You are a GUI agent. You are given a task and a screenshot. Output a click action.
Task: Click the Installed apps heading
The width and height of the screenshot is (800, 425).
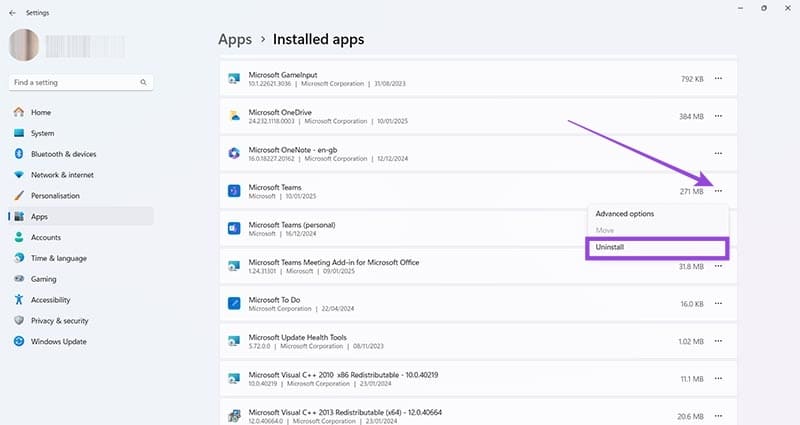tap(318, 39)
